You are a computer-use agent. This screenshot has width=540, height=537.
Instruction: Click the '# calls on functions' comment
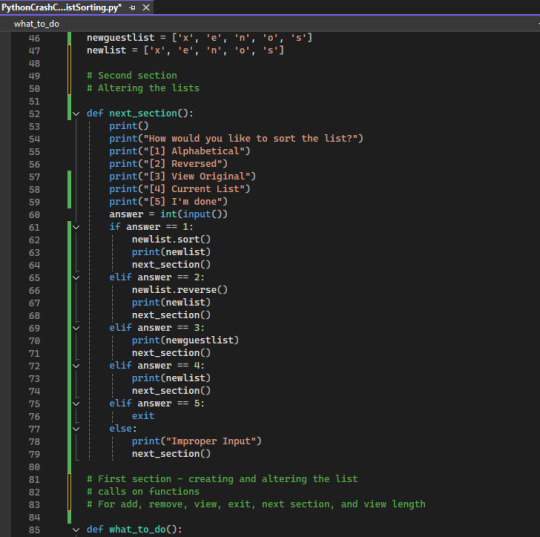point(143,492)
